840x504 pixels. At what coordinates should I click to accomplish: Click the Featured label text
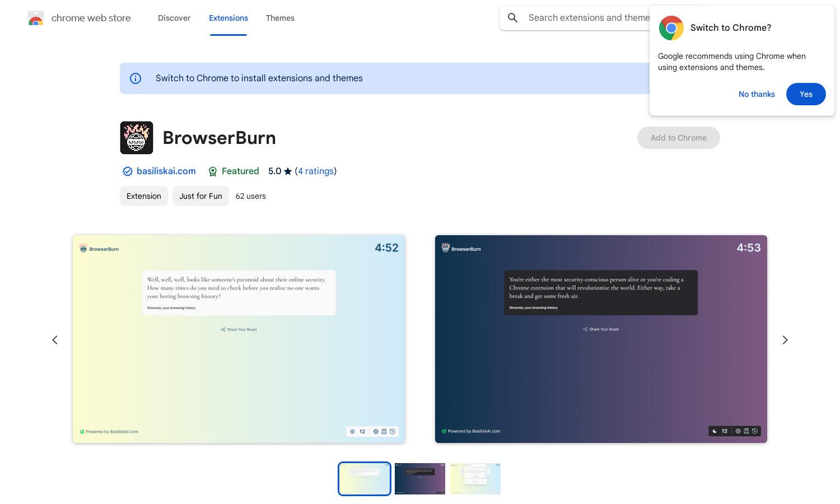[x=240, y=171]
